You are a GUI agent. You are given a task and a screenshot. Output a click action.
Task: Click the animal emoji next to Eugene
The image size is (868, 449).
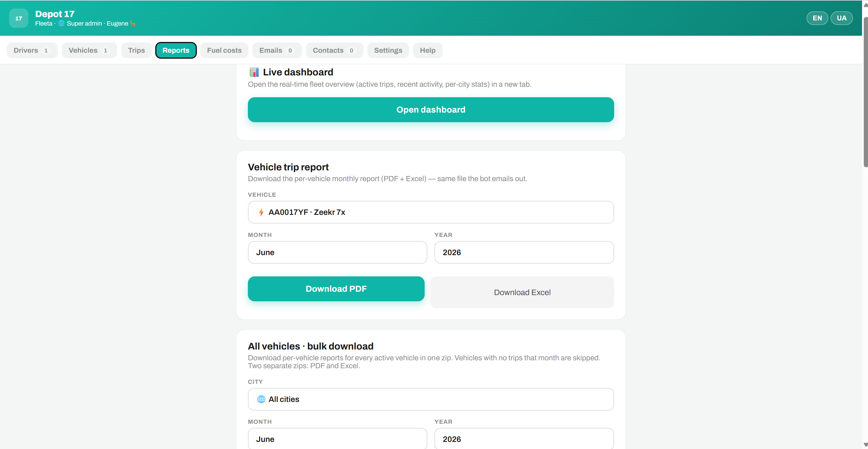coord(133,24)
